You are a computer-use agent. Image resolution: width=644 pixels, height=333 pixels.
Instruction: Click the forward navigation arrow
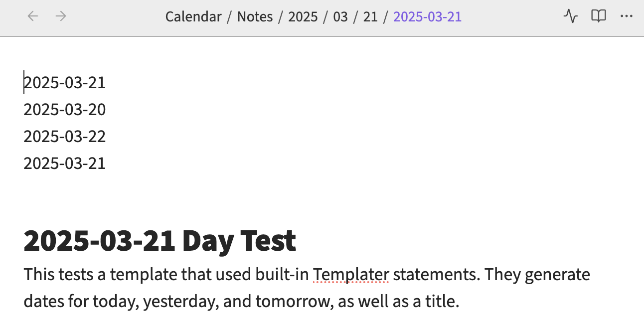[61, 16]
